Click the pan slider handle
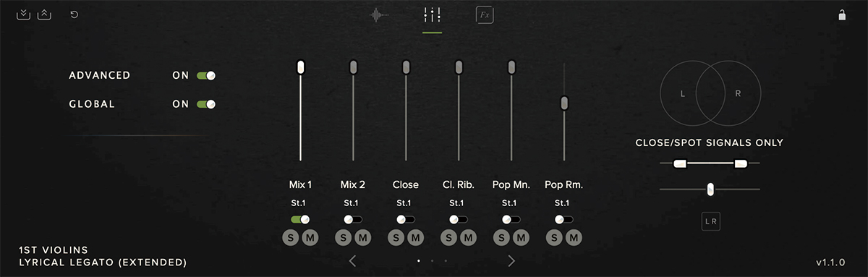Viewport: 868px width, 277px height. click(710, 189)
